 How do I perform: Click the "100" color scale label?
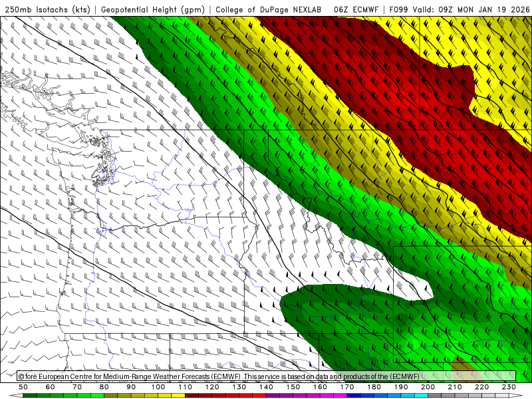pyautogui.click(x=158, y=387)
